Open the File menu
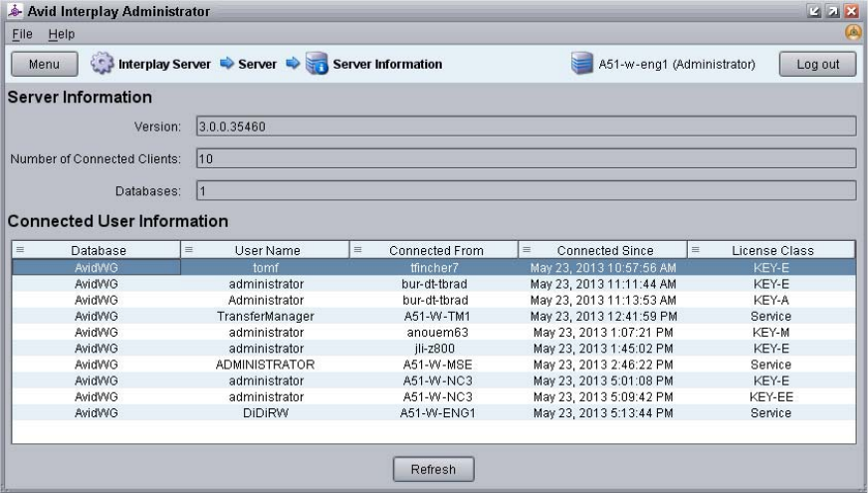Viewport: 868px width, 493px height. point(22,34)
